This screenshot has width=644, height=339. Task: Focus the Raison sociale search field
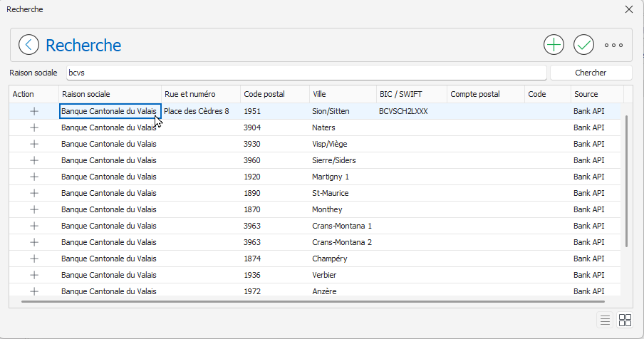point(306,73)
